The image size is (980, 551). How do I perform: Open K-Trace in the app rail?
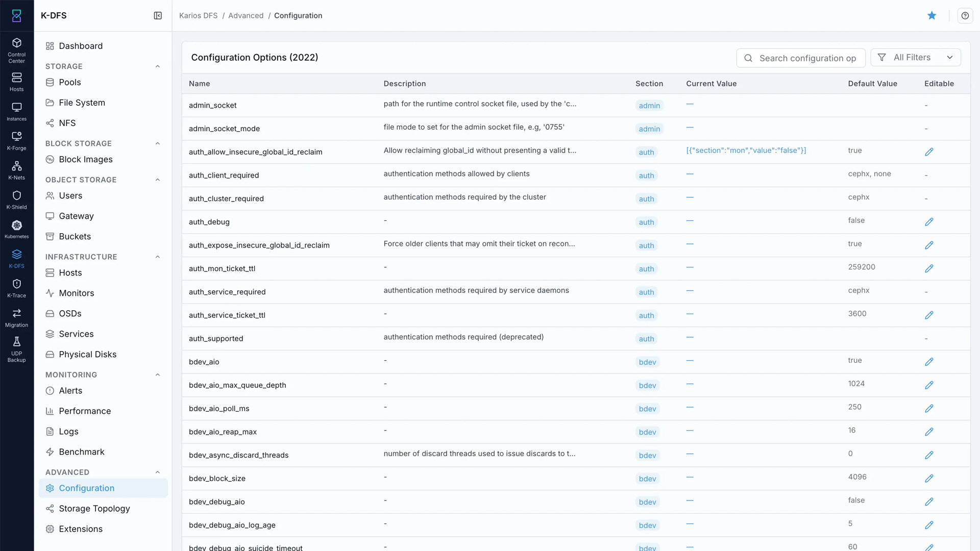click(x=16, y=288)
